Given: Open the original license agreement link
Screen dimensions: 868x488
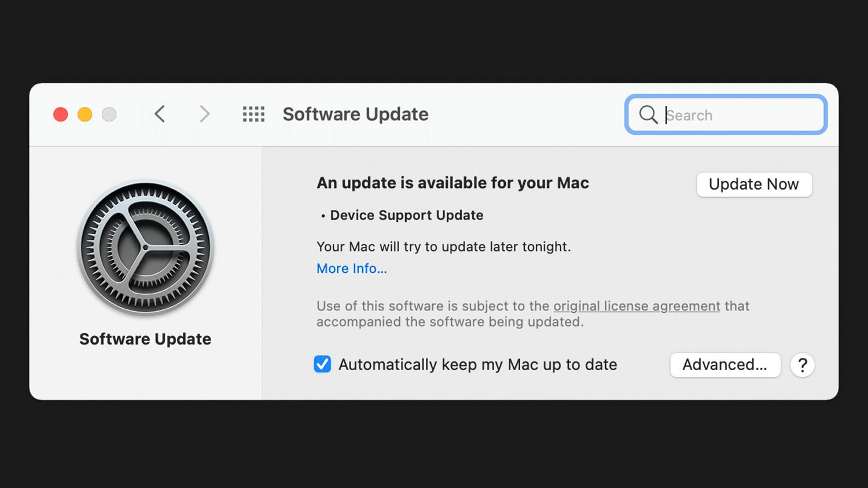Looking at the screenshot, I should (x=637, y=306).
